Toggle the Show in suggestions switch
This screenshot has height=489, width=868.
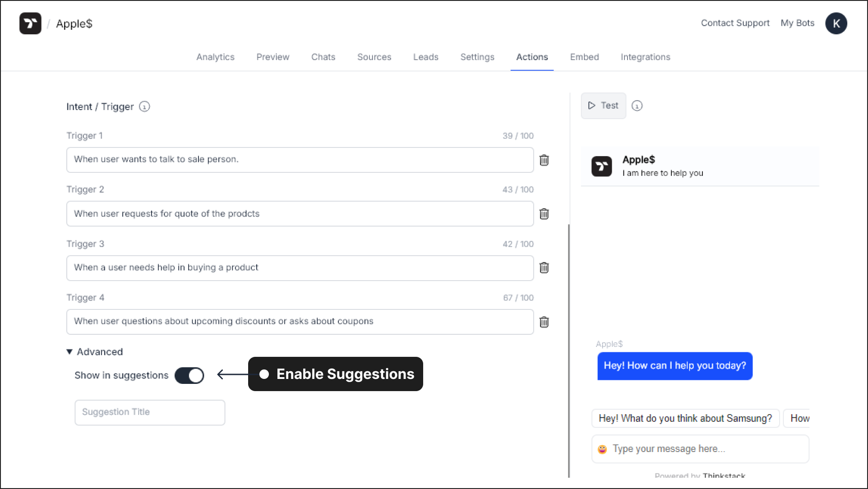(189, 375)
